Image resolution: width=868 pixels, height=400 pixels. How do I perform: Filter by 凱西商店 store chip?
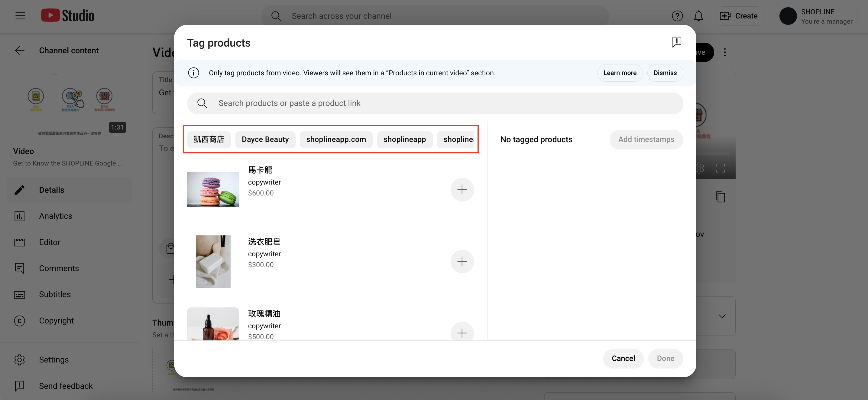click(209, 139)
